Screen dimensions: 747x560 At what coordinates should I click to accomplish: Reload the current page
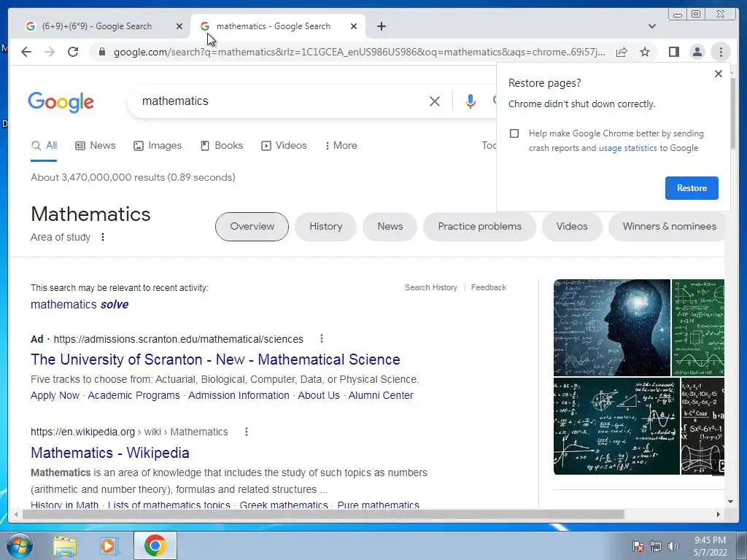(x=73, y=52)
